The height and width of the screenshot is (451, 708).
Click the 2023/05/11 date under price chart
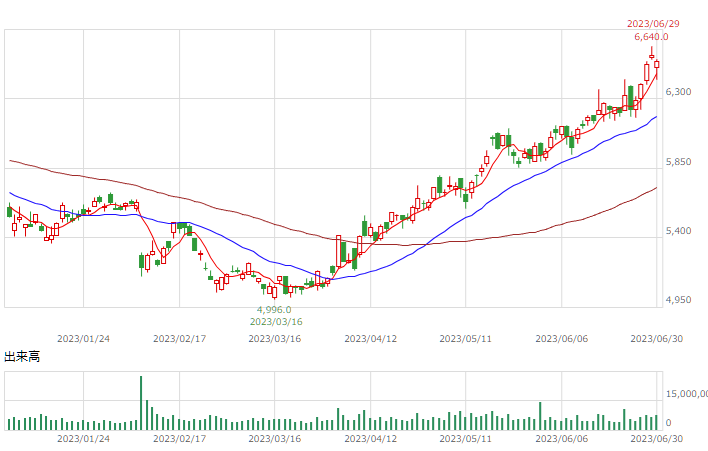point(466,339)
